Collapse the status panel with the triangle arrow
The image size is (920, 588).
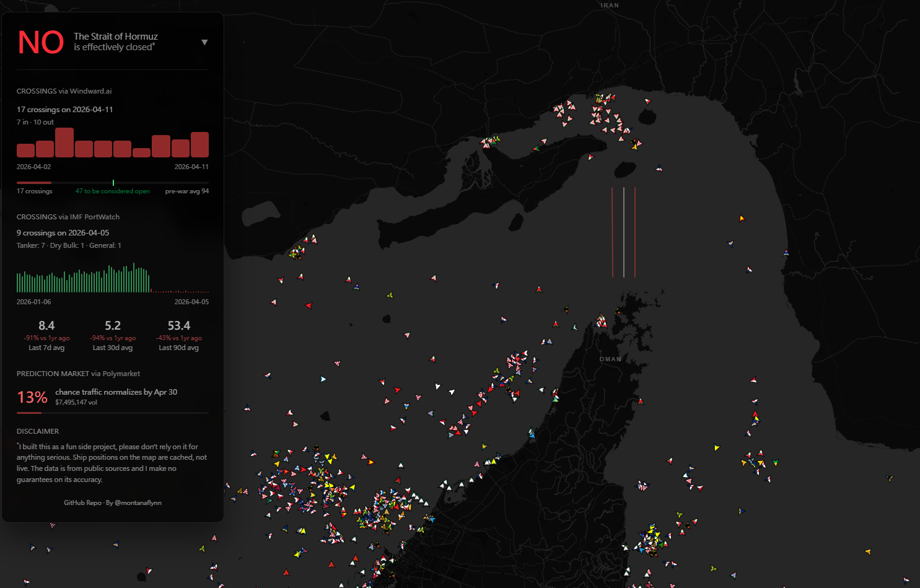pyautogui.click(x=204, y=42)
